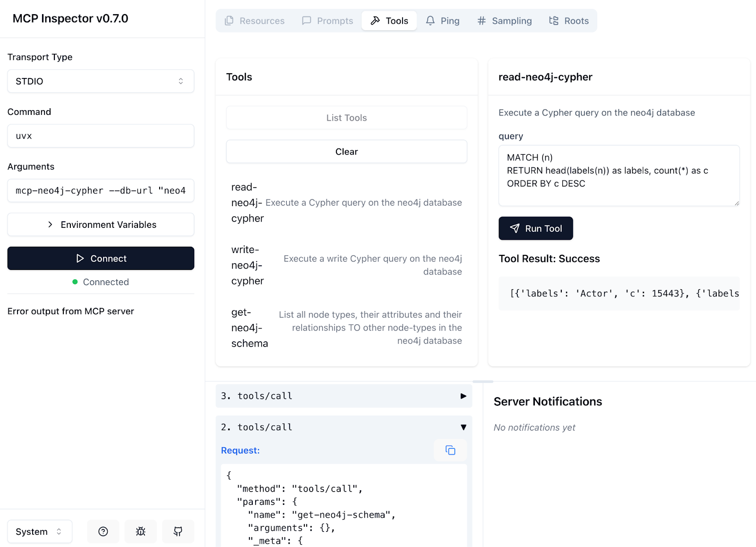Screen dimensions: 756x547
Task: Select the Tools hammer icon
Action: pos(375,20)
